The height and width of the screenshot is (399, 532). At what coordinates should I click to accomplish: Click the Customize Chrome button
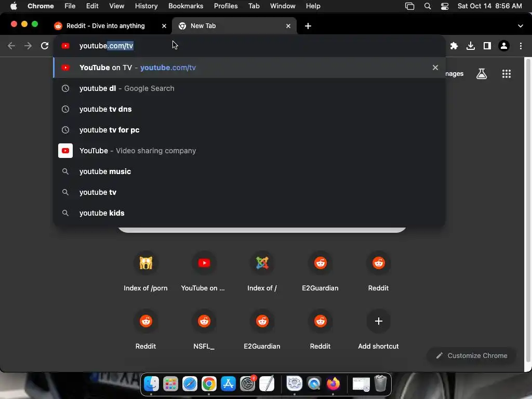(472, 355)
